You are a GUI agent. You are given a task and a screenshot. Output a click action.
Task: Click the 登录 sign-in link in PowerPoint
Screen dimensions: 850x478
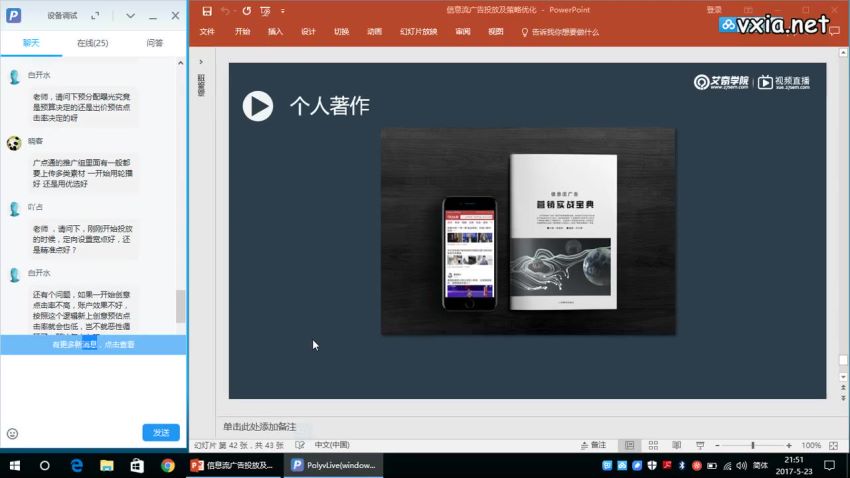[714, 10]
